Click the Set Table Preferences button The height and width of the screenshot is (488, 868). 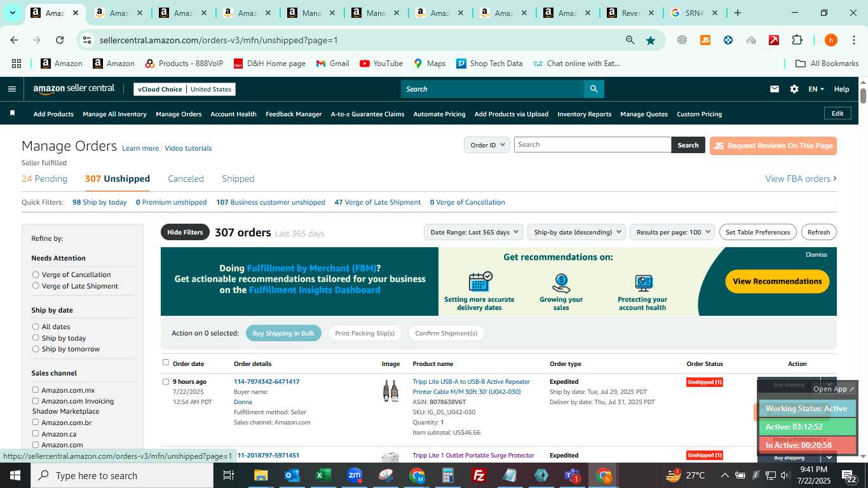pyautogui.click(x=757, y=232)
